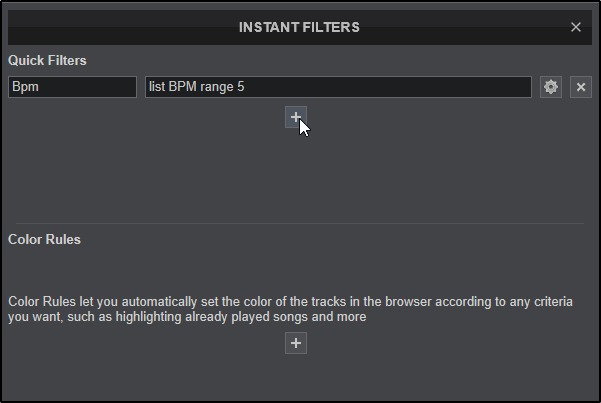601x403 pixels.
Task: Click the word 'Bpm' in name box
Action: coord(23,88)
